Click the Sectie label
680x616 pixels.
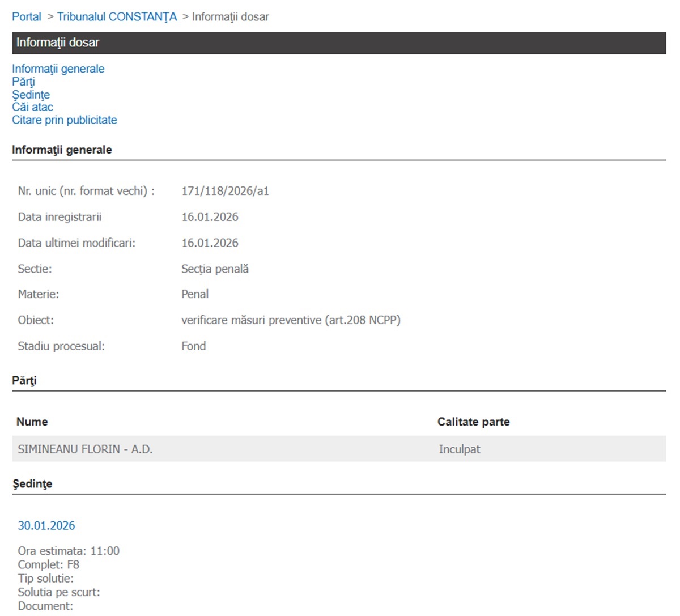[35, 269]
